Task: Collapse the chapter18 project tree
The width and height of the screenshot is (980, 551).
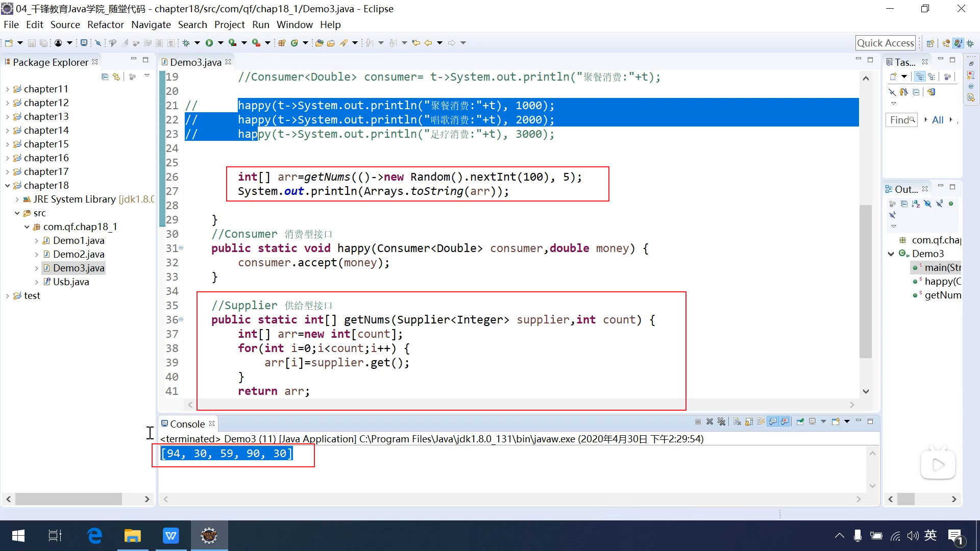Action: [7, 186]
